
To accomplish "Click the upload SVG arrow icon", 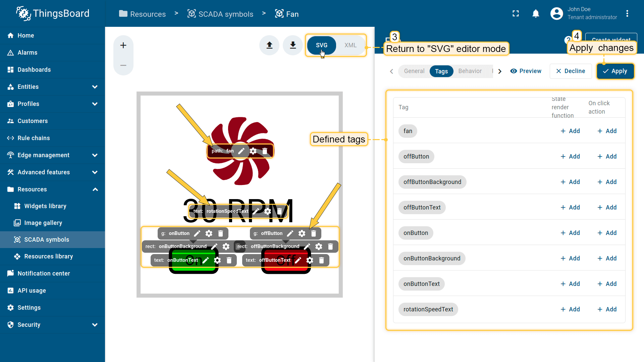I will (x=269, y=45).
